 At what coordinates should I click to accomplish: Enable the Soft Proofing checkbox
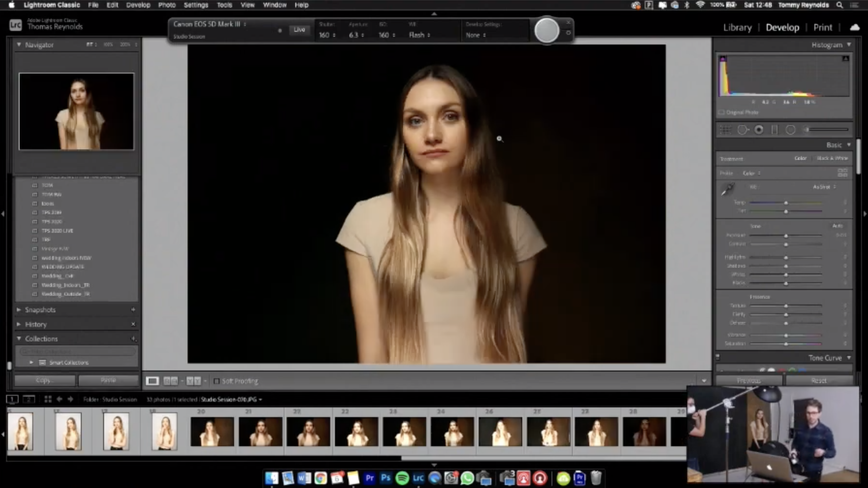pos(217,381)
